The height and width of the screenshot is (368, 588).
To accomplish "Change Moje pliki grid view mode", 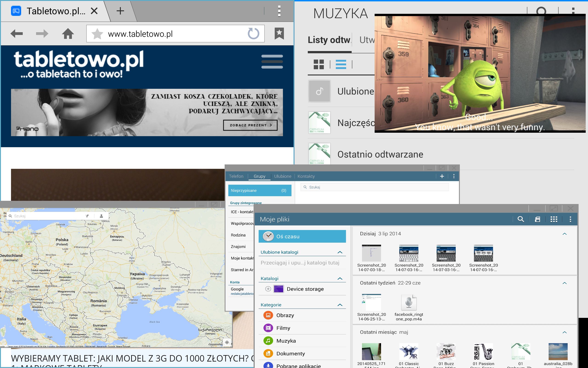I will tap(554, 219).
